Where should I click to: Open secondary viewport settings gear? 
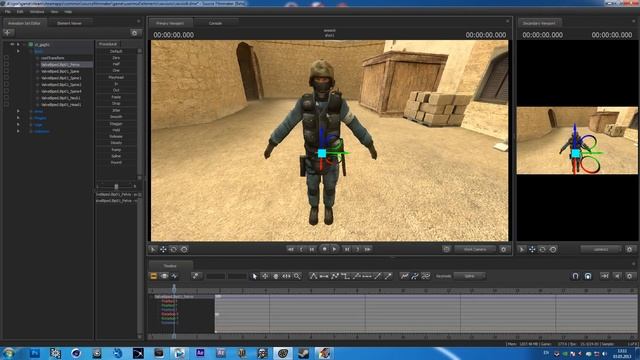click(629, 249)
